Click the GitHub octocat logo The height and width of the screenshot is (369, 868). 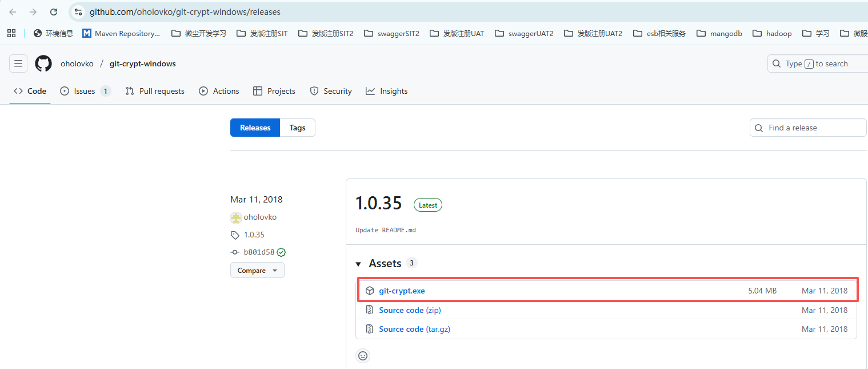(43, 64)
